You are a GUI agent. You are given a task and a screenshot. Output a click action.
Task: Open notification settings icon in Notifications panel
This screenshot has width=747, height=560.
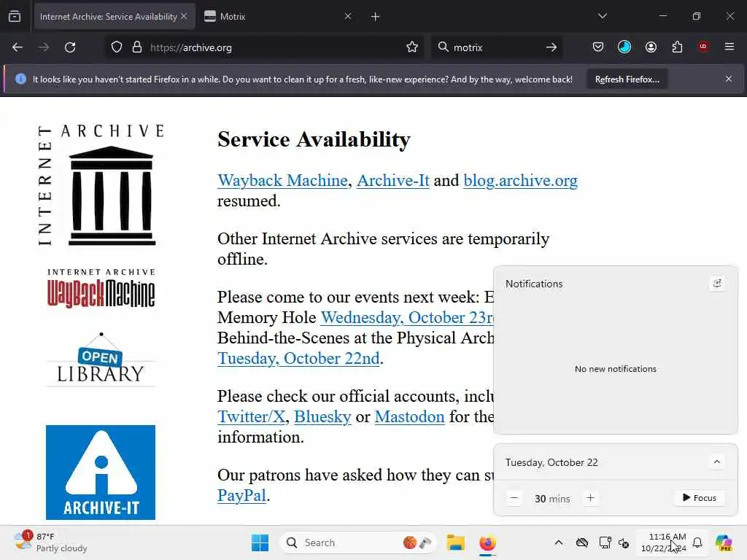pyautogui.click(x=717, y=284)
